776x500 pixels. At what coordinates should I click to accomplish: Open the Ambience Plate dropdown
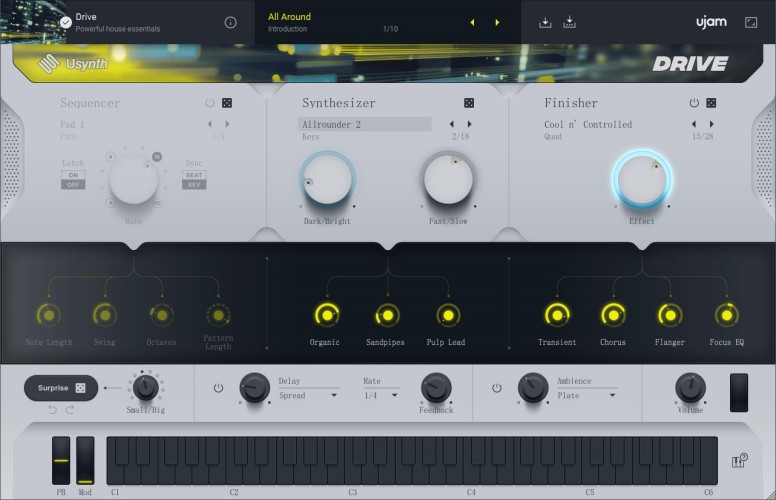[587, 395]
